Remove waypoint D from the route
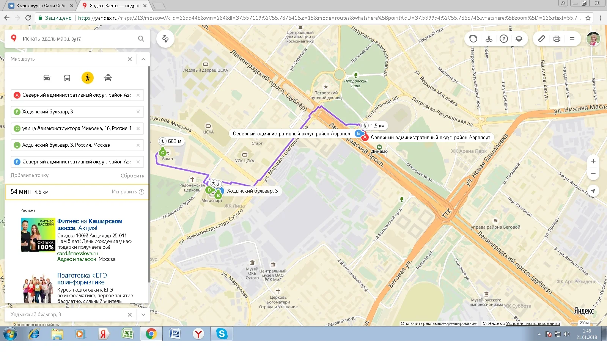 point(138,145)
